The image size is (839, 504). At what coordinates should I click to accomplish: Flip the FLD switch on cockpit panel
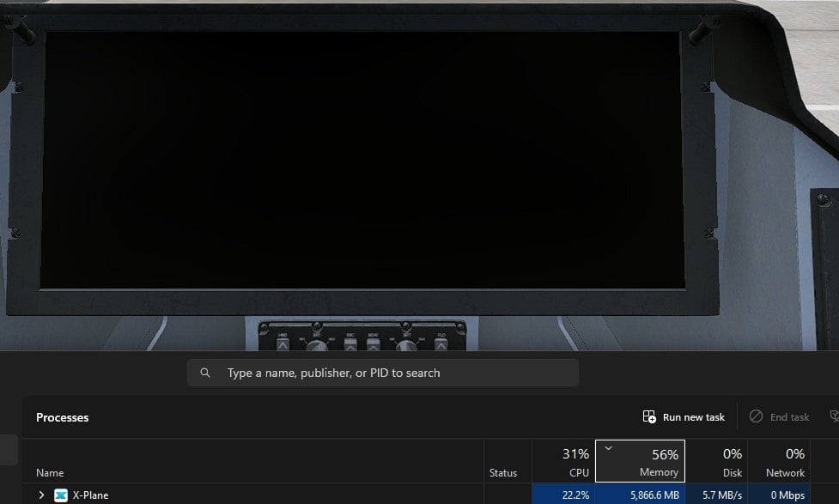(441, 343)
